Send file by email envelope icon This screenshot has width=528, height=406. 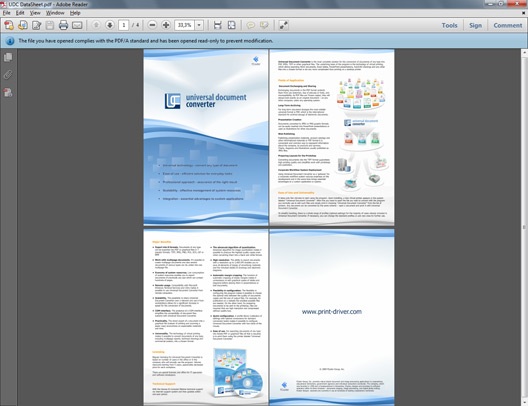click(x=77, y=25)
